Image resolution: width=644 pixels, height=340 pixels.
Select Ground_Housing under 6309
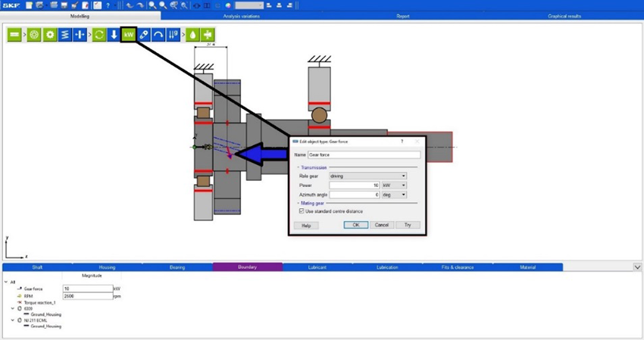click(x=46, y=314)
